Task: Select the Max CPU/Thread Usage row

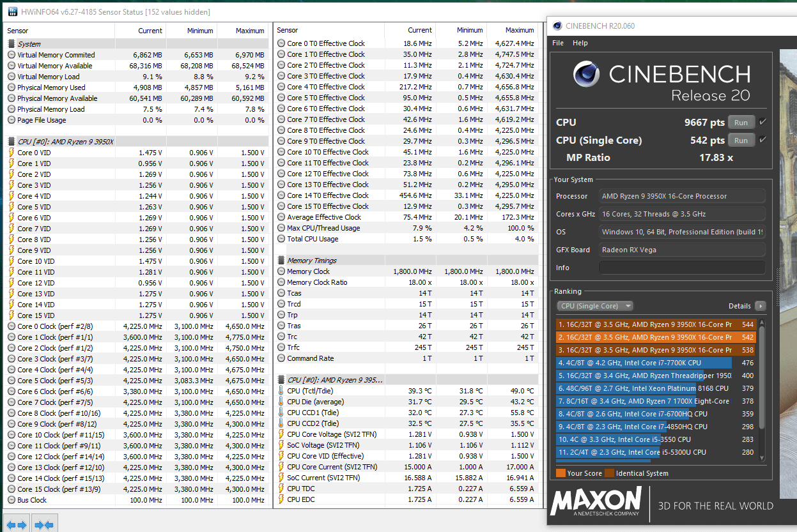Action: click(406, 228)
